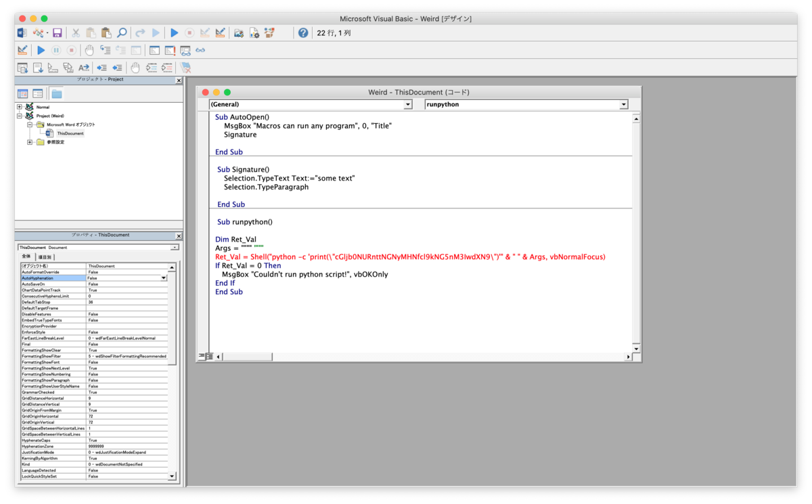Viewport: 812px width, 504px height.
Task: Click the Quick Watch glasses icon
Action: point(200,50)
